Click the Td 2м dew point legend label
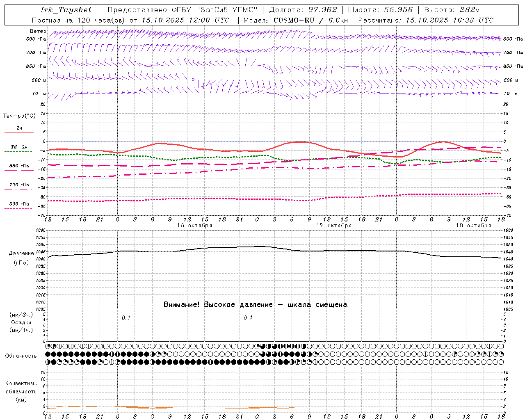 click(x=19, y=147)
